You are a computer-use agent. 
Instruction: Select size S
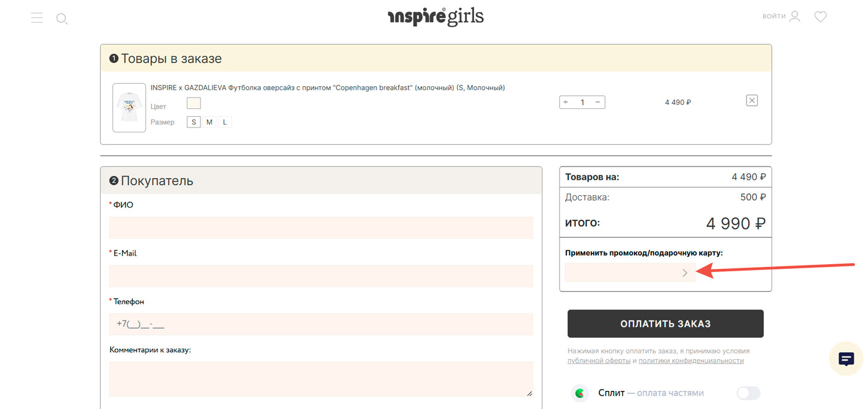point(193,122)
